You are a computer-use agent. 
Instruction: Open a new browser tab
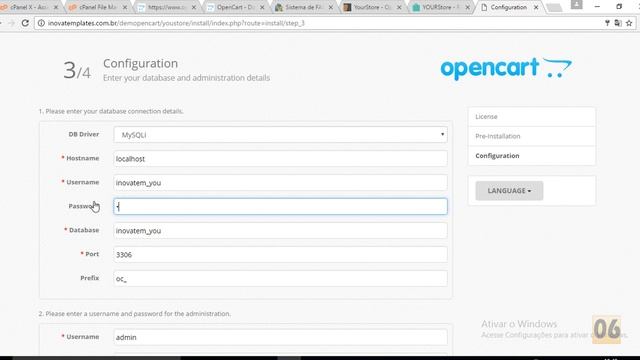[554, 7]
